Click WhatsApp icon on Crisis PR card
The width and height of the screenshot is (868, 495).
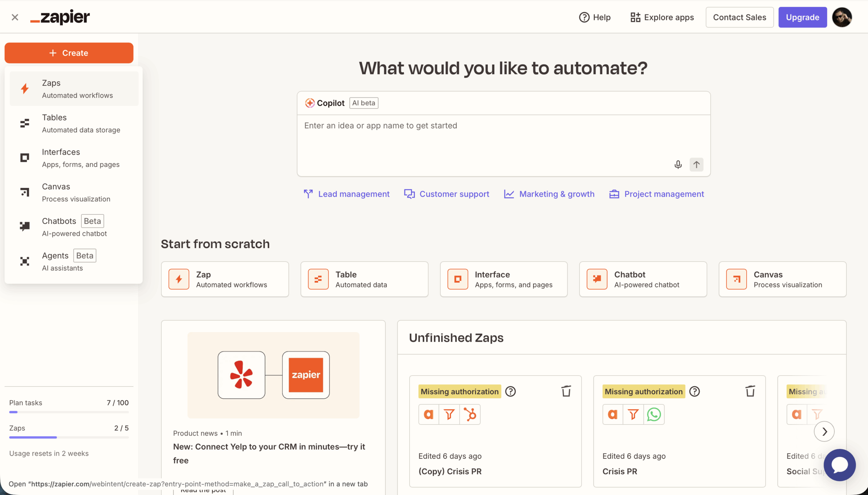(x=654, y=415)
